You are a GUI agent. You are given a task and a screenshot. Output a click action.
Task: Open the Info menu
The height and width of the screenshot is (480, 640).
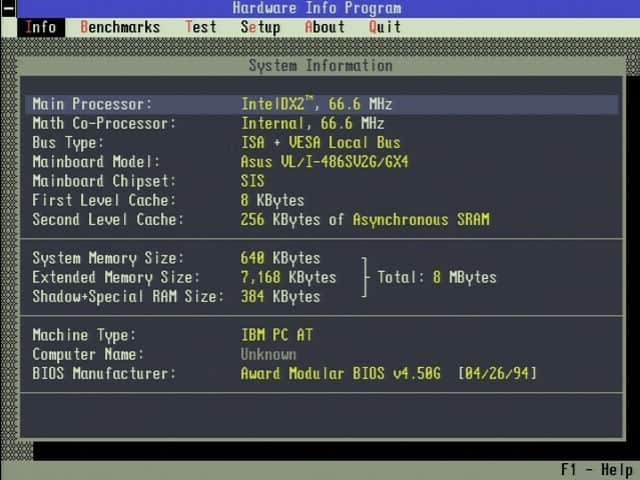click(x=41, y=27)
